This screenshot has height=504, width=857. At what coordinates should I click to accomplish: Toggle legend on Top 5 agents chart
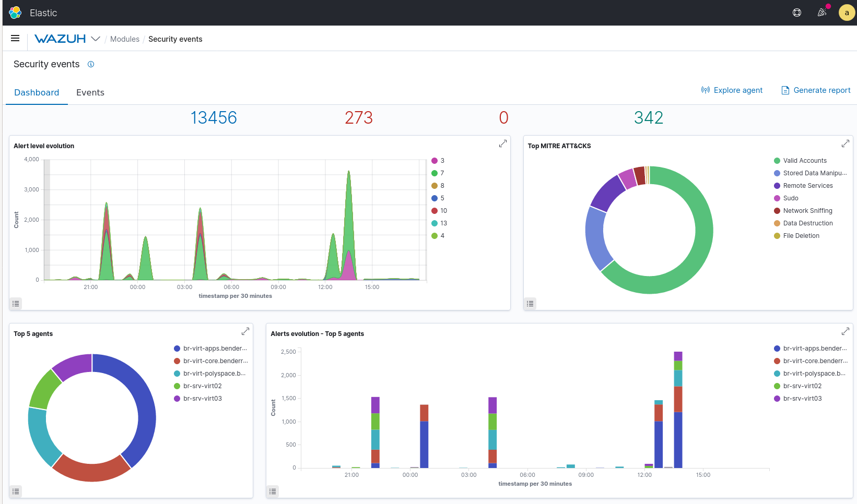(x=16, y=491)
